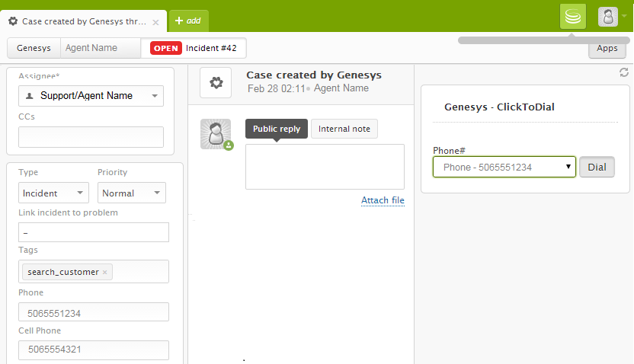Screen dimensions: 634x364
Task: Expand the Phone# selection dropdown
Action: point(504,167)
